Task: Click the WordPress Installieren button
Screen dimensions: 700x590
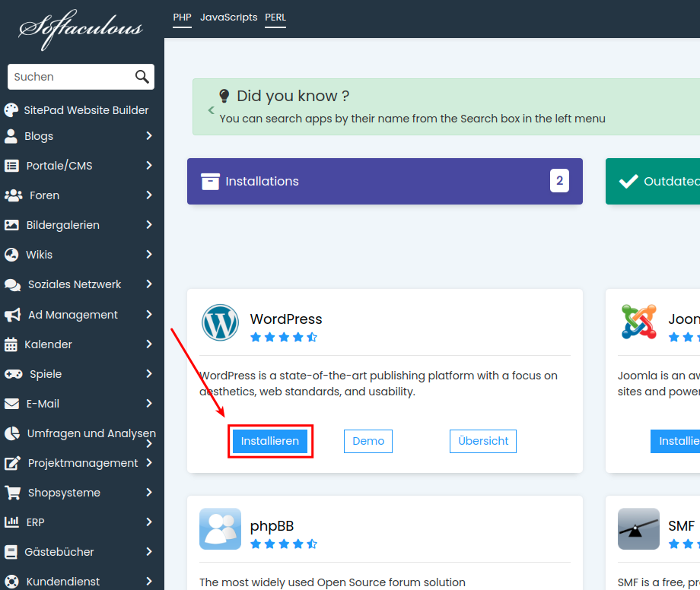Action: point(270,441)
